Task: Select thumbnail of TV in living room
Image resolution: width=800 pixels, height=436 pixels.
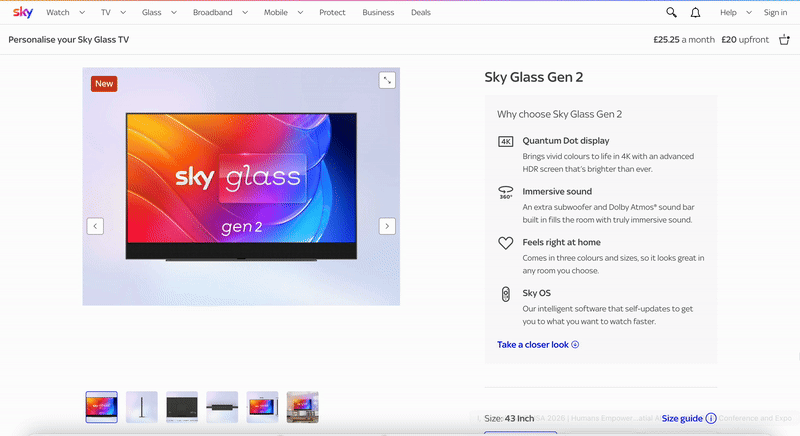Action: tap(303, 407)
